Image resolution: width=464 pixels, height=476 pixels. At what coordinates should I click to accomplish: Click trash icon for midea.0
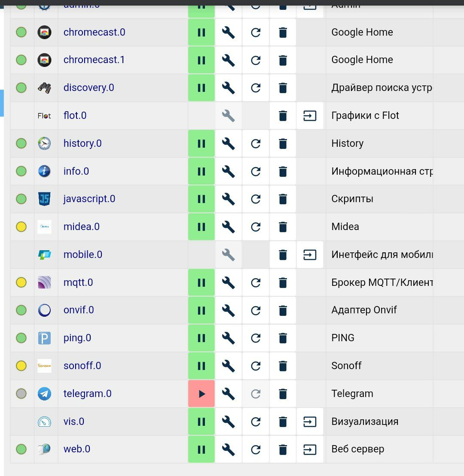point(283,227)
